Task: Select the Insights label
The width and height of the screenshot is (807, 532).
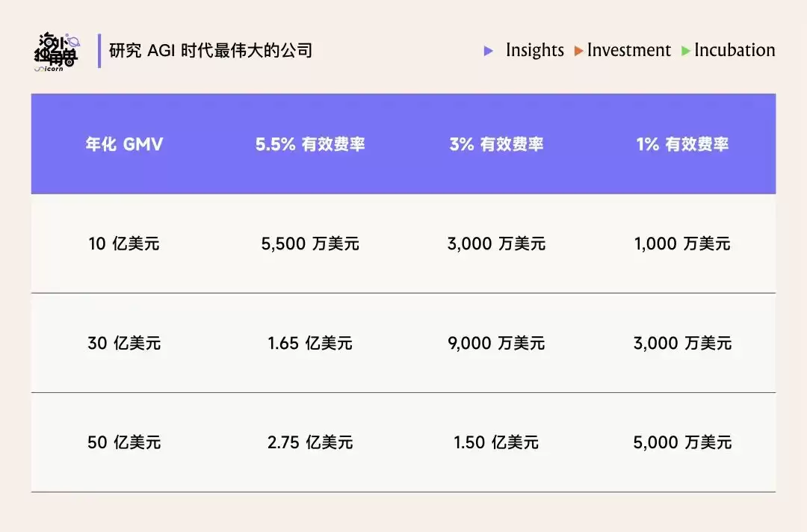Action: (535, 50)
